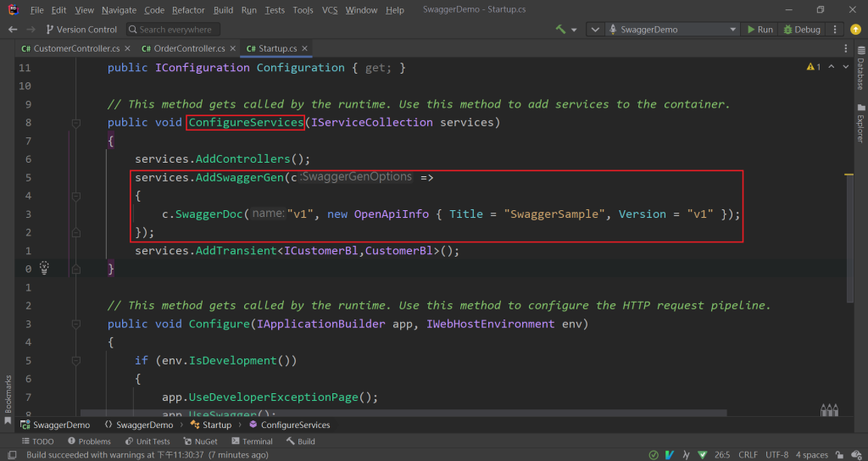
Task: Select SwaggerDemo project breadcrumb
Action: coord(55,425)
